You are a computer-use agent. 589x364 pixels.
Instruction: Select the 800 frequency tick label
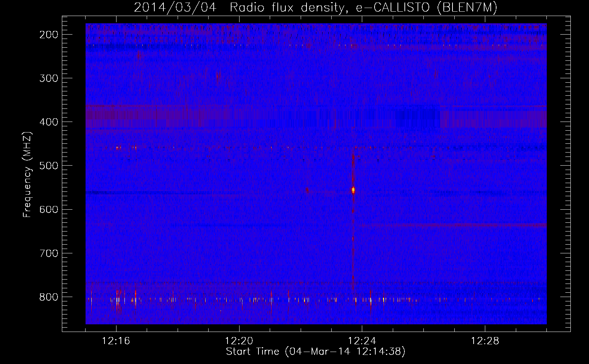click(49, 297)
